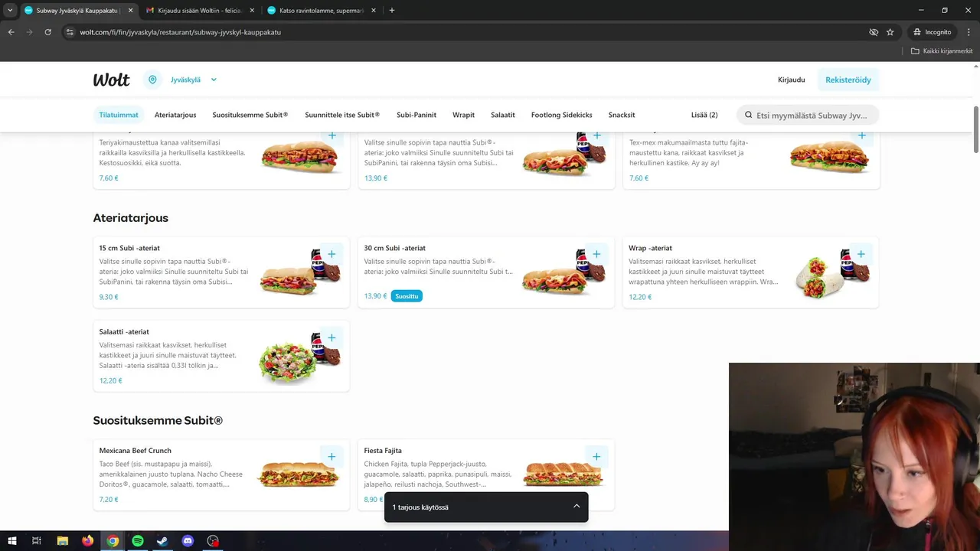The width and height of the screenshot is (980, 551).
Task: Add the teriyaki chicken sub with plus
Action: point(332,136)
